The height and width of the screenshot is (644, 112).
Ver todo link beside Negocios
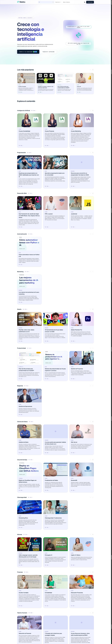pyautogui.click(x=27, y=386)
